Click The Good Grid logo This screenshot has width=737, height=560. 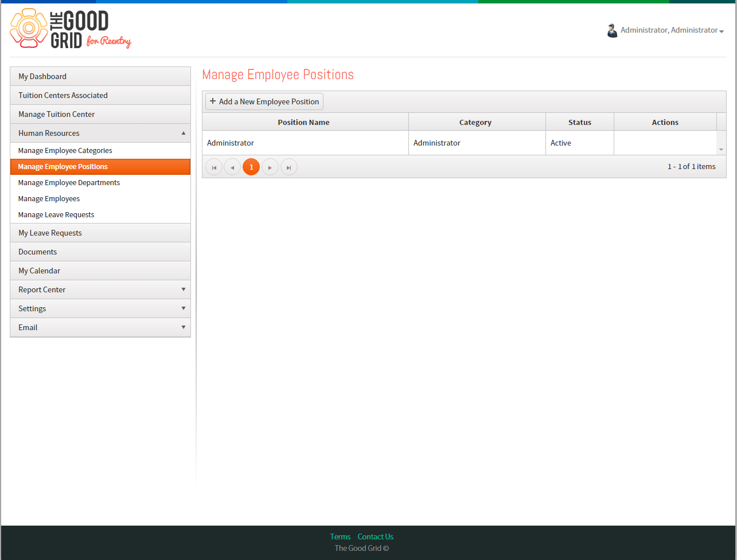[x=71, y=29]
